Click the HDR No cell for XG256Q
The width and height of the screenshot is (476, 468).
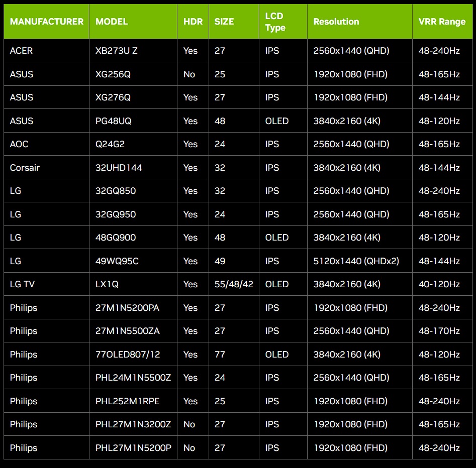click(193, 74)
